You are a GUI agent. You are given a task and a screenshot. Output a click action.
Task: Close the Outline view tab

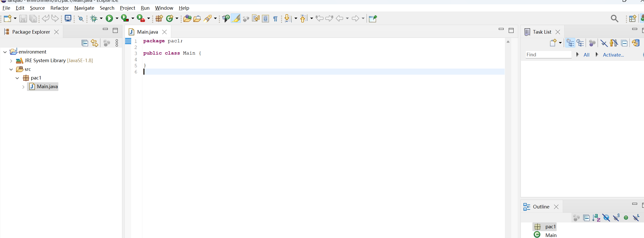[556, 207]
